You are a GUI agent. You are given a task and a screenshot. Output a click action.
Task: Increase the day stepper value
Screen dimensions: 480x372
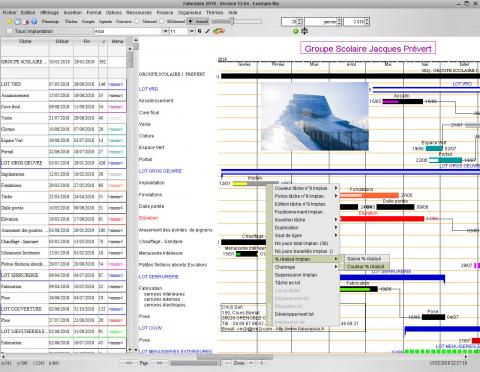point(300,20)
